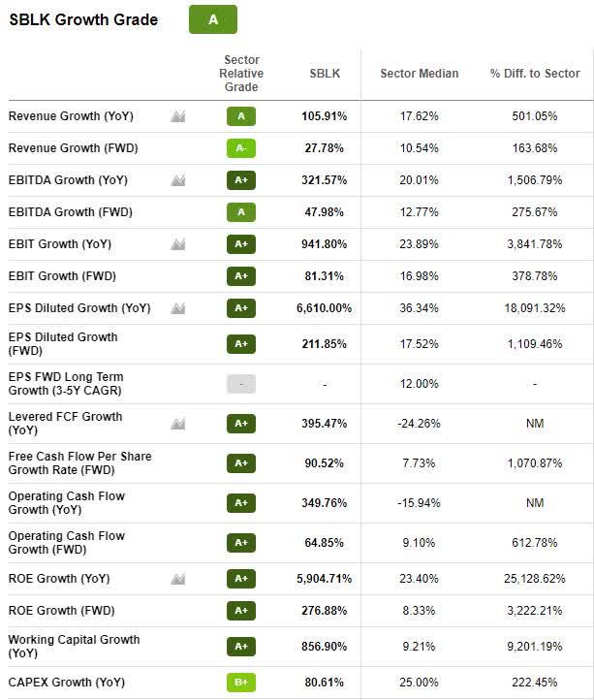Click the overall green A growth grade badge
The image size is (594, 700).
[x=212, y=19]
